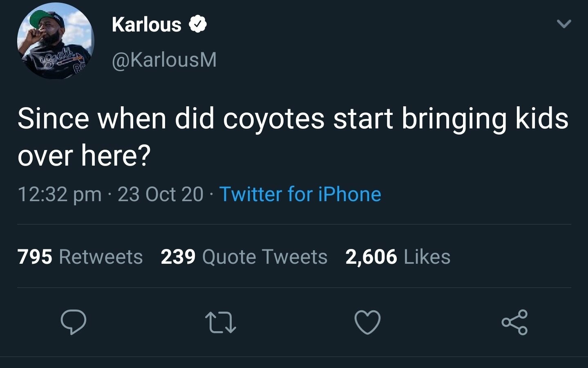
Task: Reply to the Karlous tweet
Action: point(74,322)
